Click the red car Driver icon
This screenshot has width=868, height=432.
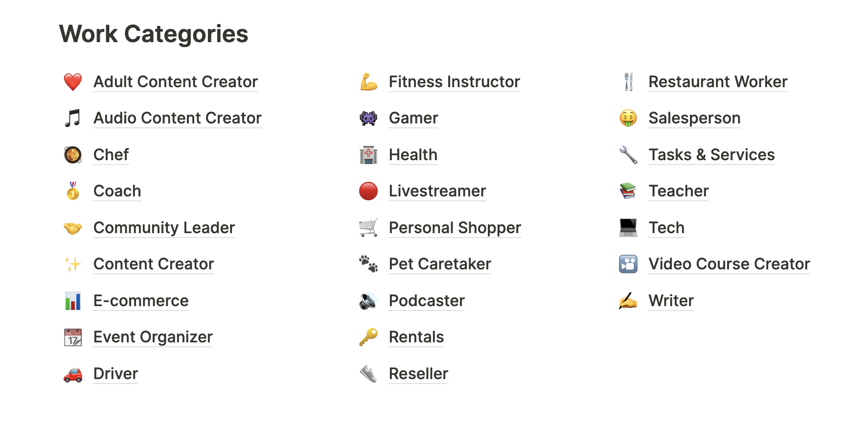tap(73, 374)
